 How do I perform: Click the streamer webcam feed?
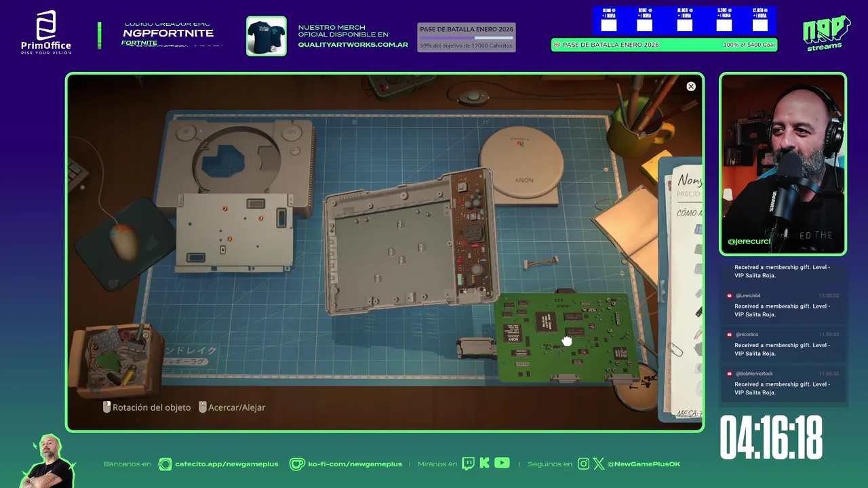[x=783, y=164]
